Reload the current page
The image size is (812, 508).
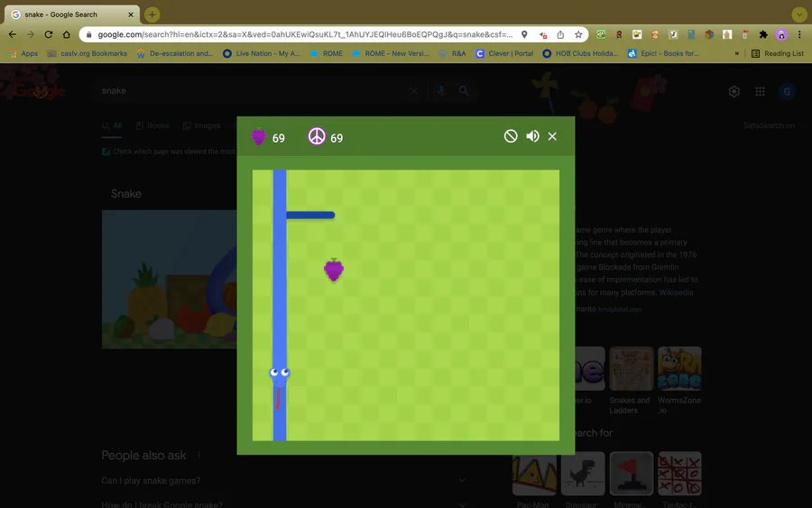pyautogui.click(x=48, y=34)
